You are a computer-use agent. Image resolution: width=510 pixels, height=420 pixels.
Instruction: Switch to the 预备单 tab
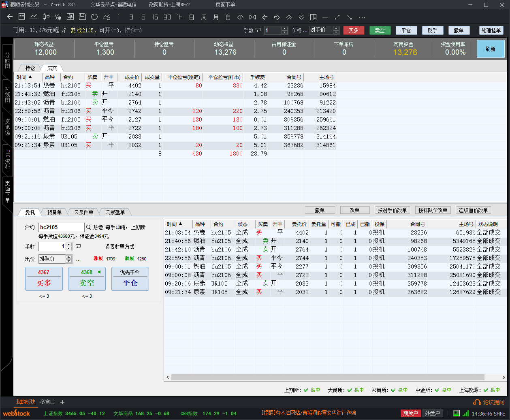[x=54, y=212]
